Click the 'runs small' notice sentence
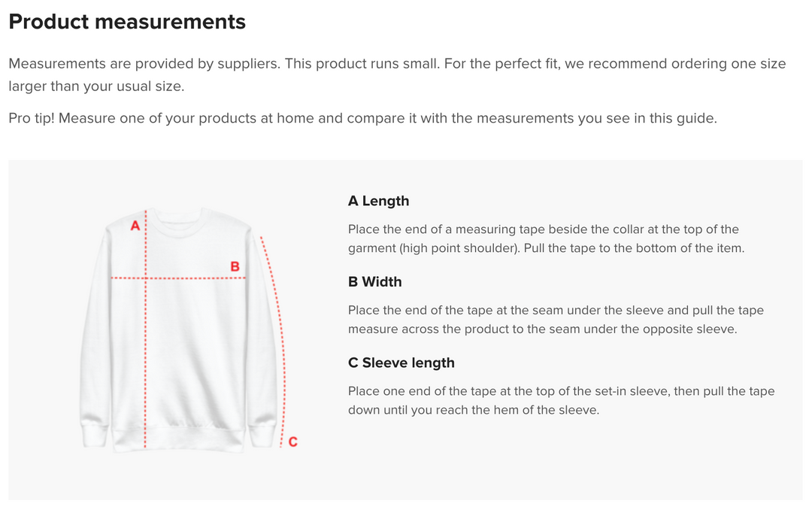Image resolution: width=812 pixels, height=510 pixels. point(362,64)
